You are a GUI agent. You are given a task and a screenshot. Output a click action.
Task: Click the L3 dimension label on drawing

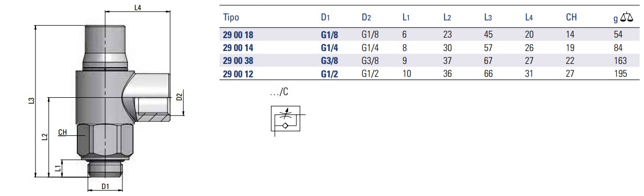(32, 100)
